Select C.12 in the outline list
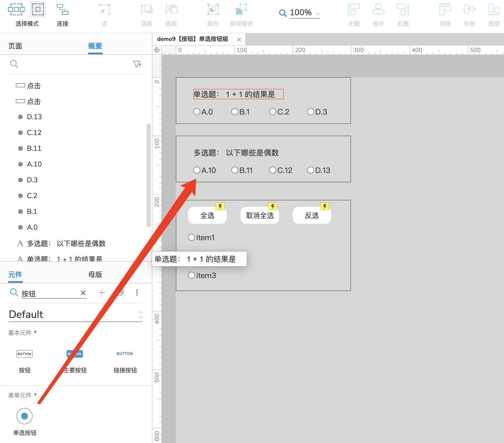This screenshot has width=504, height=443. pyautogui.click(x=34, y=133)
